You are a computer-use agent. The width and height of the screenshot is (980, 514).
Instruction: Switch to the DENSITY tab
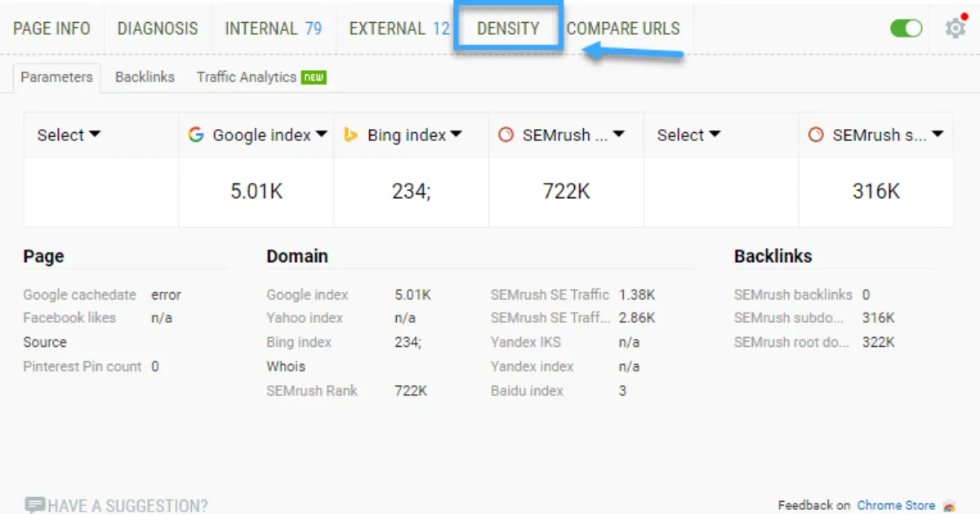[508, 29]
